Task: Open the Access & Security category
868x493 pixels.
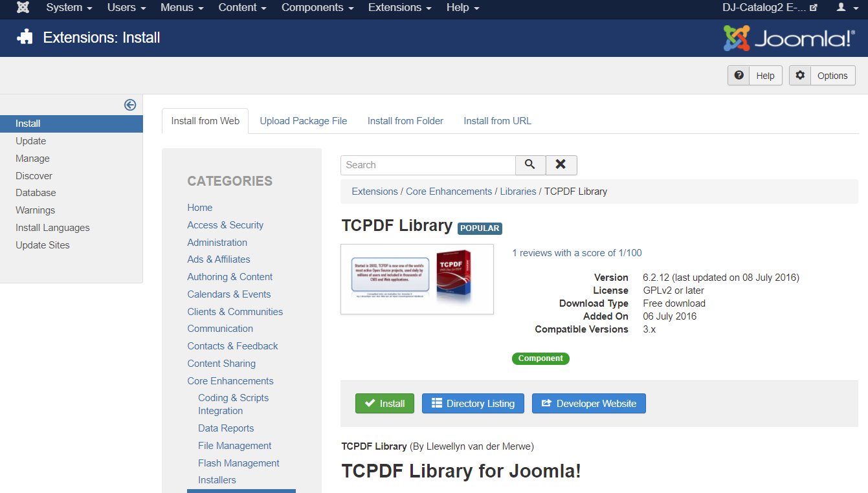Action: [225, 225]
